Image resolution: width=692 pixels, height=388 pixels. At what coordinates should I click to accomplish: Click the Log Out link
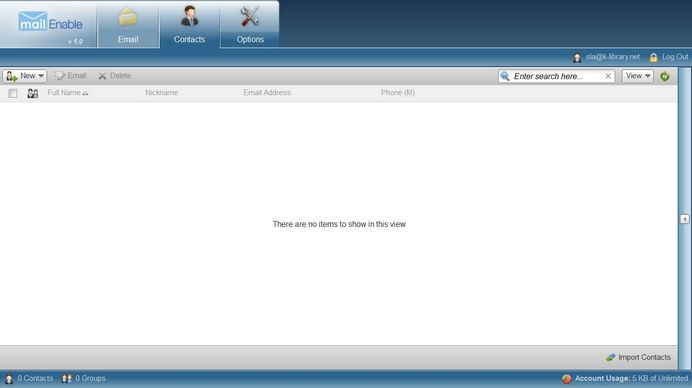pyautogui.click(x=675, y=57)
